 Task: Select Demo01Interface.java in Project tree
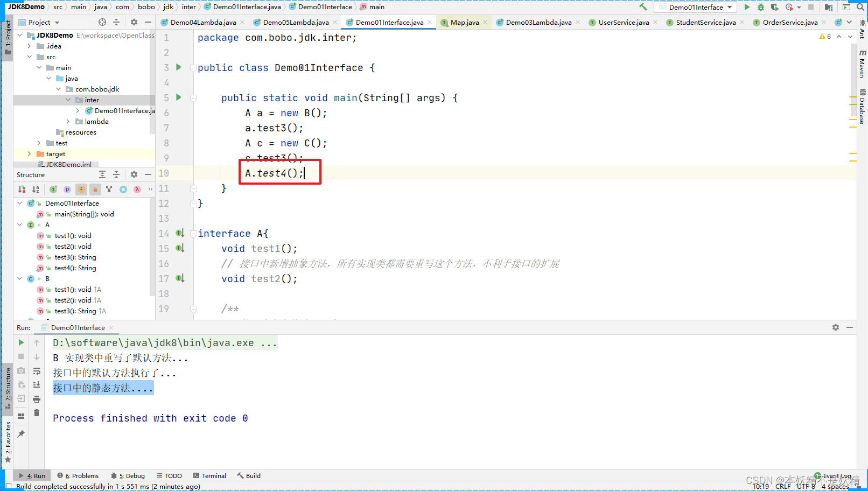(x=120, y=110)
